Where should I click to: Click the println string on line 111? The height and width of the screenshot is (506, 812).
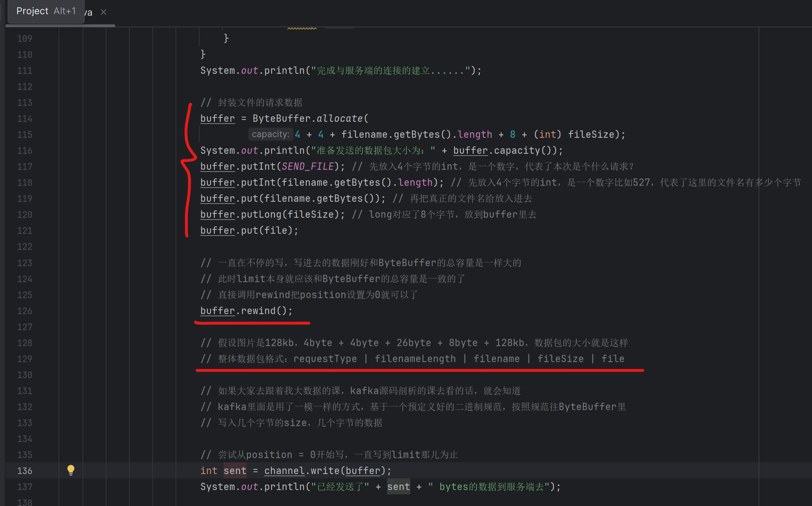391,71
